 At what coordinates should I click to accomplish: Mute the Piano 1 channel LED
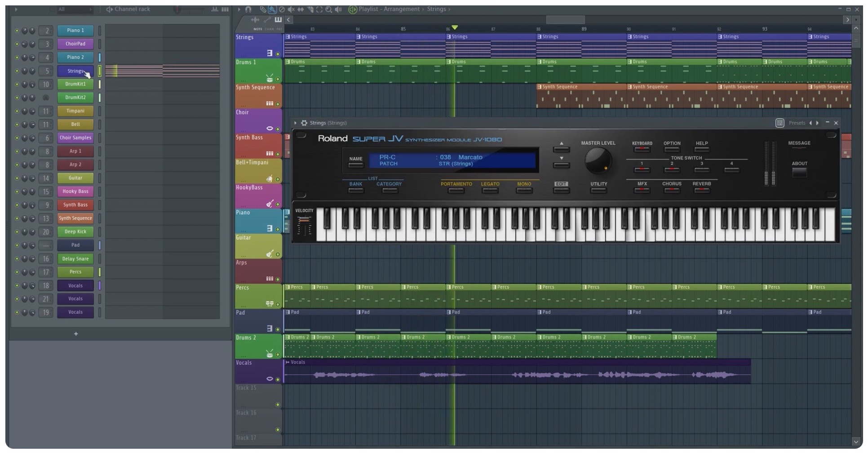17,31
